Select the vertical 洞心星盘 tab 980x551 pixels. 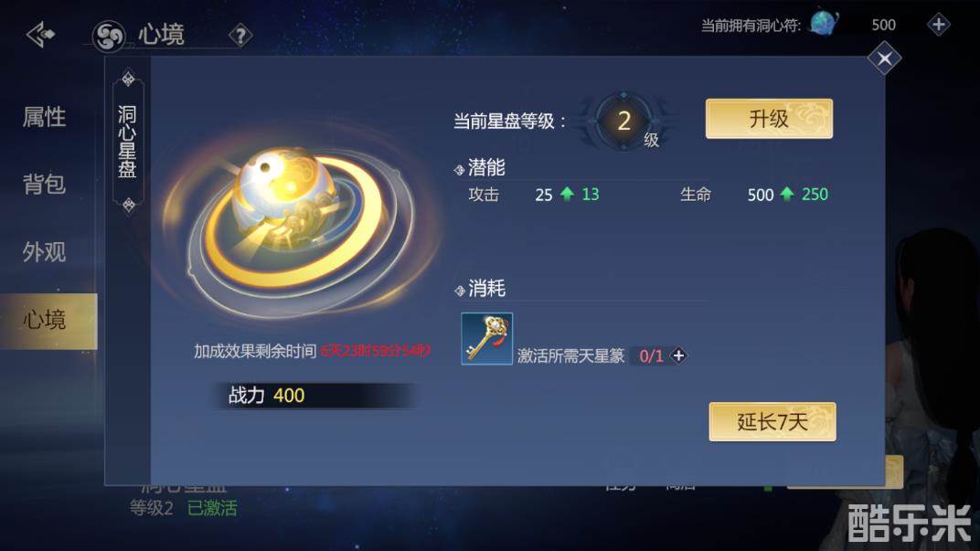click(128, 142)
